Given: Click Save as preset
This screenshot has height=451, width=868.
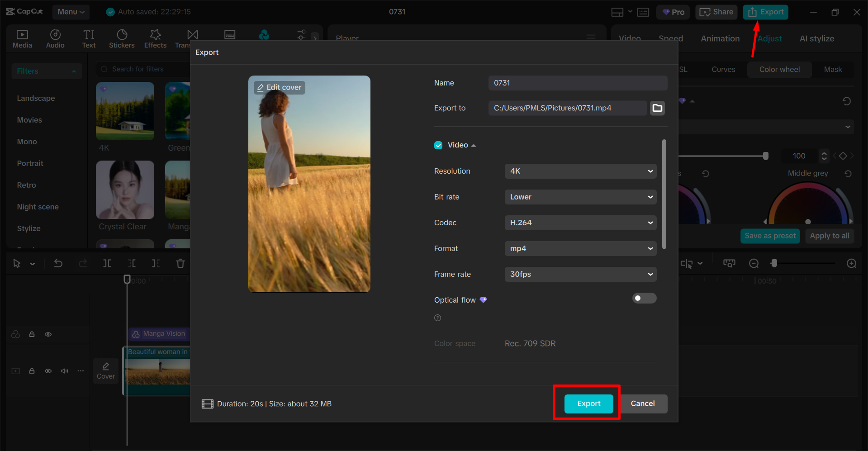Looking at the screenshot, I should click(770, 236).
